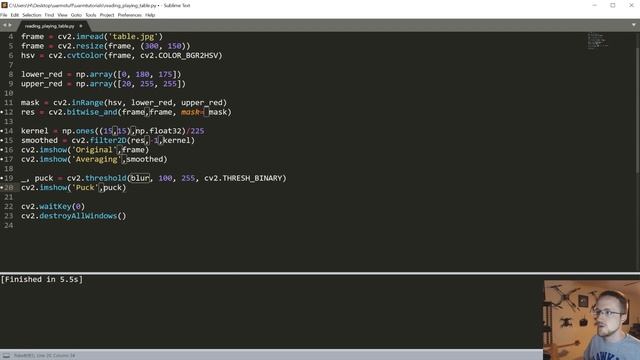Click the line and column status text
The width and height of the screenshot is (640, 360).
pyautogui.click(x=44, y=356)
